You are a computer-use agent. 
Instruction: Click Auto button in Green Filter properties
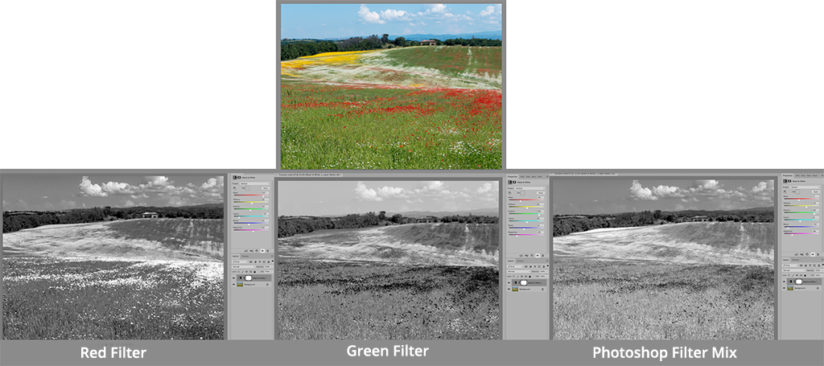tap(540, 193)
